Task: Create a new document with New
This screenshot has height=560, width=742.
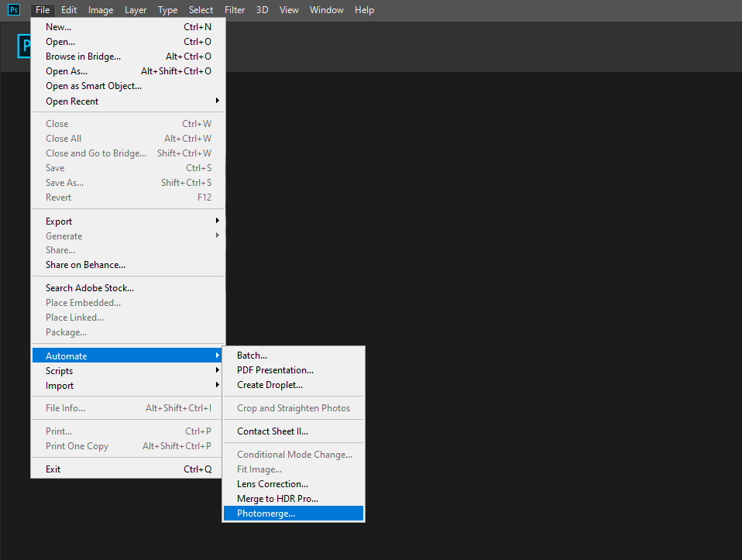Action: tap(58, 27)
